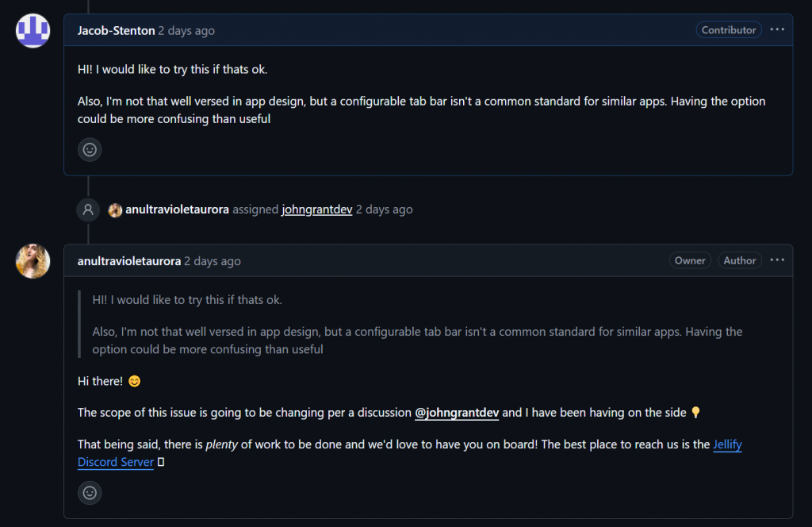The image size is (812, 527).
Task: Open timestamp link on anultravioletaurora's comment
Action: pyautogui.click(x=213, y=261)
